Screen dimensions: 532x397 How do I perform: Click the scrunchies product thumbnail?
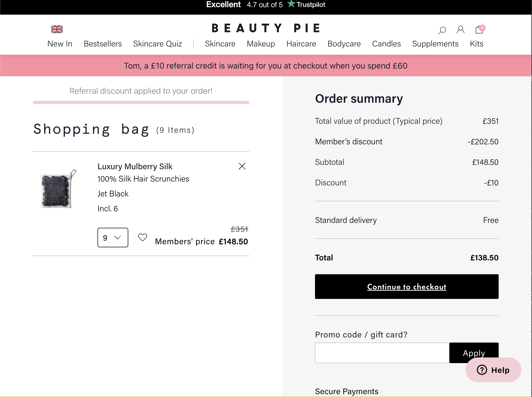58,189
